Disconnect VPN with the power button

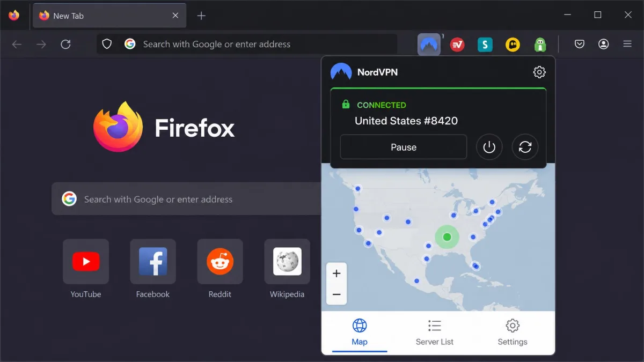(x=489, y=147)
